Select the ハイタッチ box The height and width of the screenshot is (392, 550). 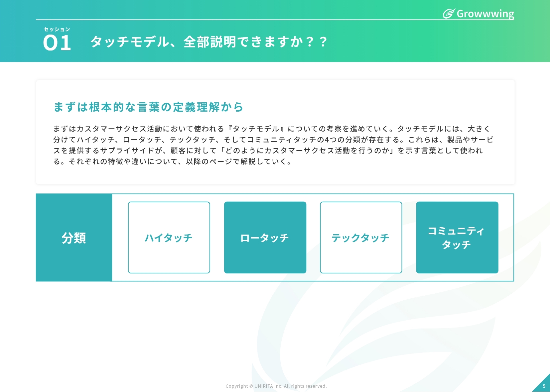coord(169,238)
